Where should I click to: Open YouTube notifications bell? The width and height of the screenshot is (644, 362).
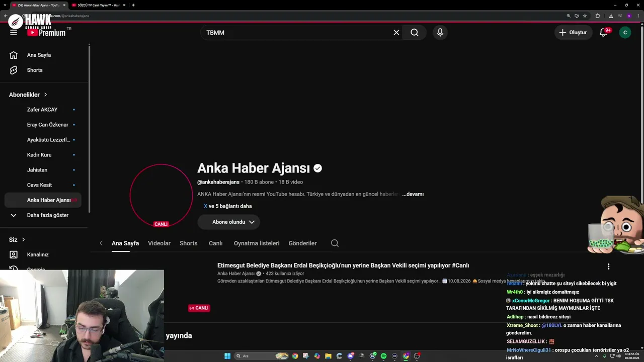[603, 32]
